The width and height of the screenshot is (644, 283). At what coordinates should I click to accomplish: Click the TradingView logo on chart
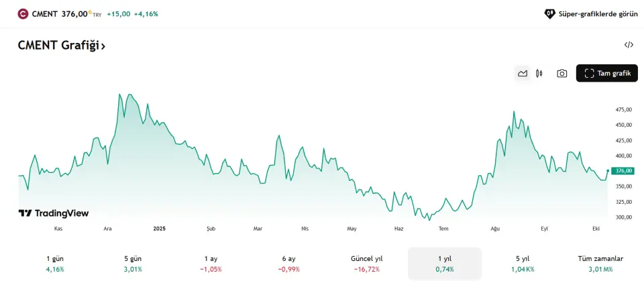coord(54,213)
